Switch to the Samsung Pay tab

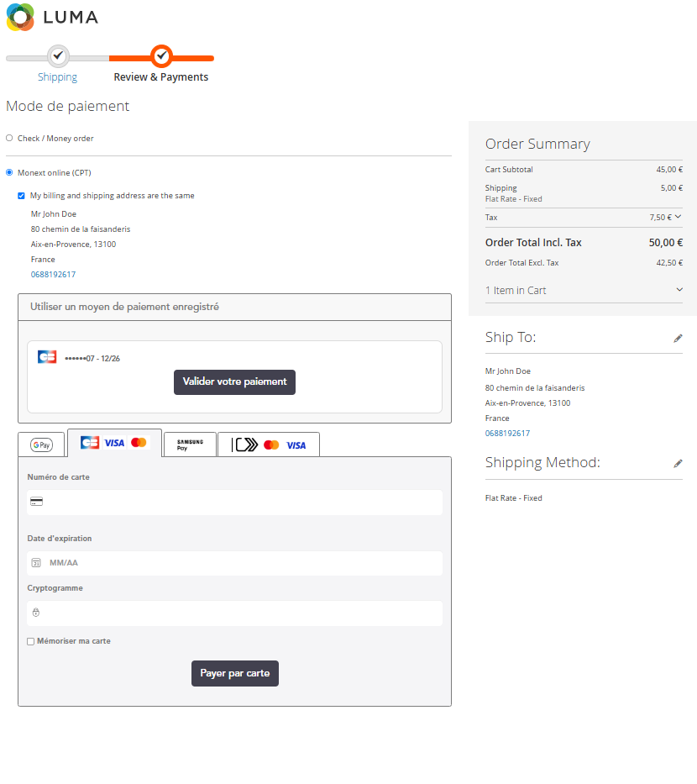pyautogui.click(x=190, y=445)
